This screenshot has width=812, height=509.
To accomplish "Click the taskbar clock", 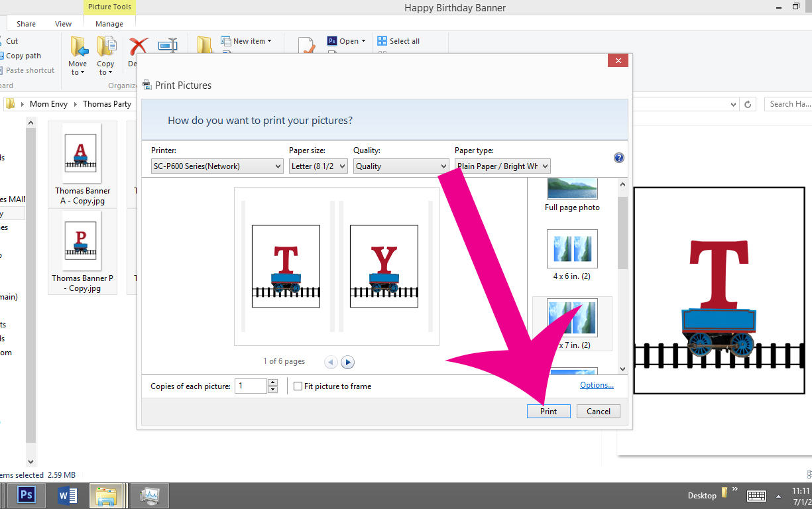I will (x=802, y=496).
